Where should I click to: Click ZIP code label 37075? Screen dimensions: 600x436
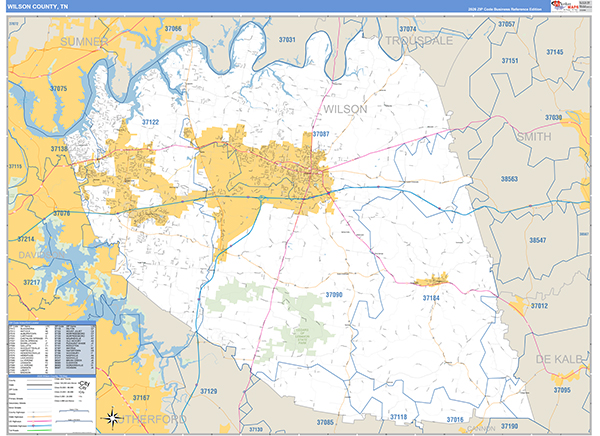point(58,88)
